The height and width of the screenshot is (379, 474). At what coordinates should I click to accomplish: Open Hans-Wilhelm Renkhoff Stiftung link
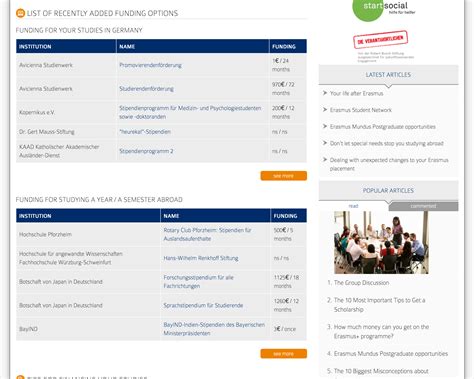point(201,258)
